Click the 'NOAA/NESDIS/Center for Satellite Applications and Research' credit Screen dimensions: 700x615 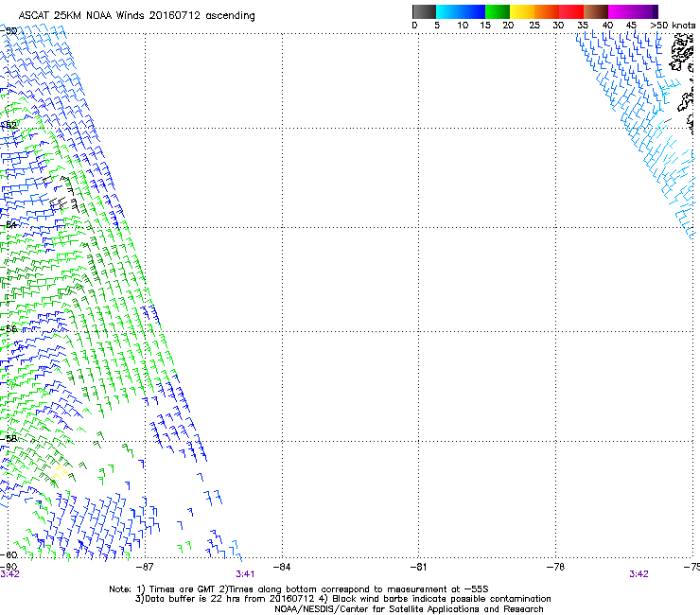tap(409, 609)
